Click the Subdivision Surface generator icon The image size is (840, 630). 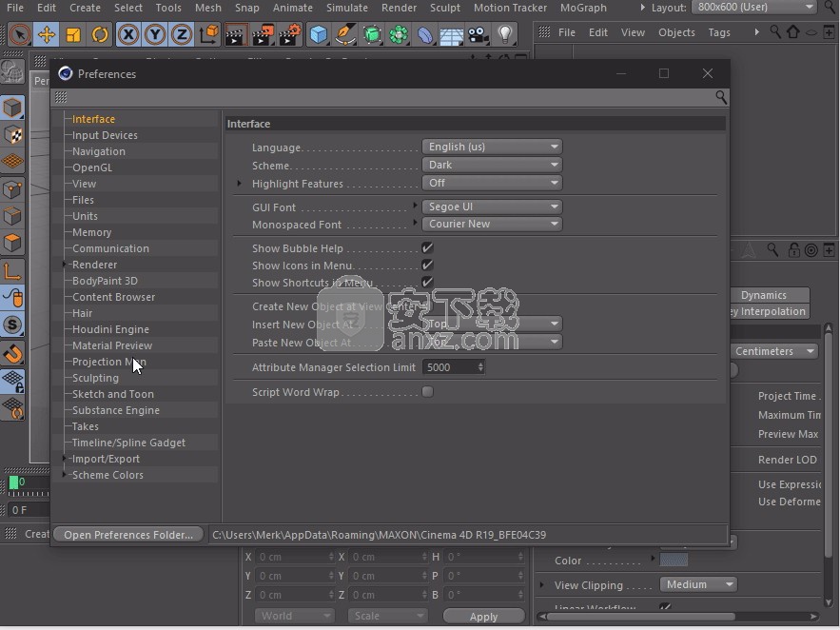pos(372,35)
